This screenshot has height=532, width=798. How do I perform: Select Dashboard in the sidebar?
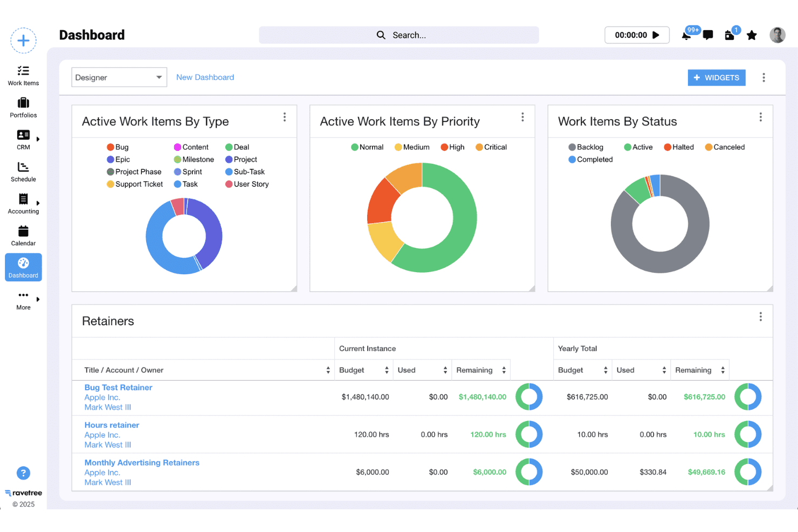[23, 268]
